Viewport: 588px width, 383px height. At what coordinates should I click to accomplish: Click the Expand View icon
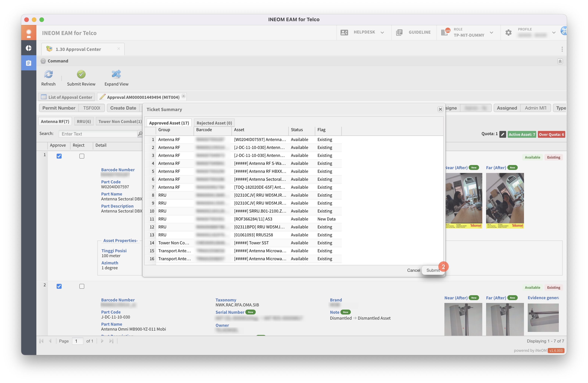(x=116, y=74)
